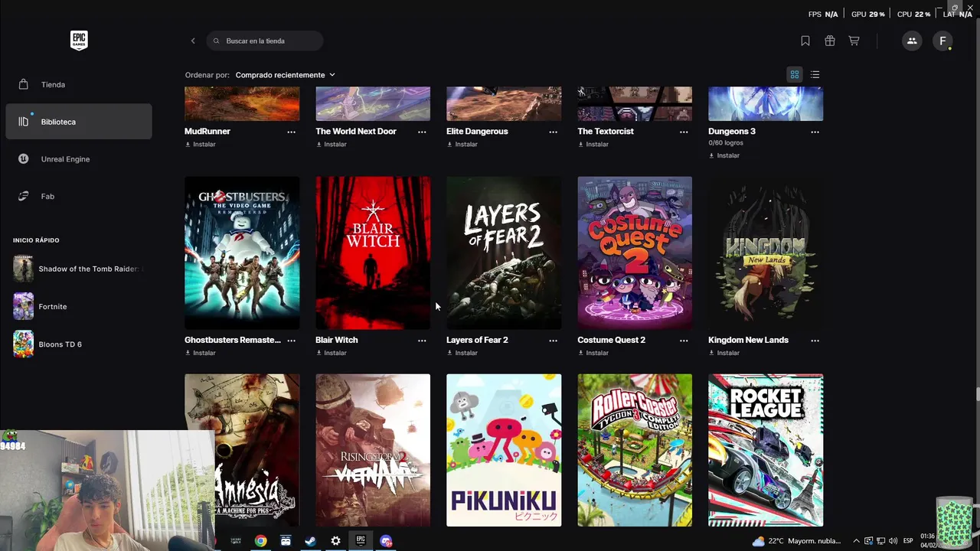Image resolution: width=980 pixels, height=551 pixels.
Task: Expand the sort order dropdown
Action: (x=285, y=75)
